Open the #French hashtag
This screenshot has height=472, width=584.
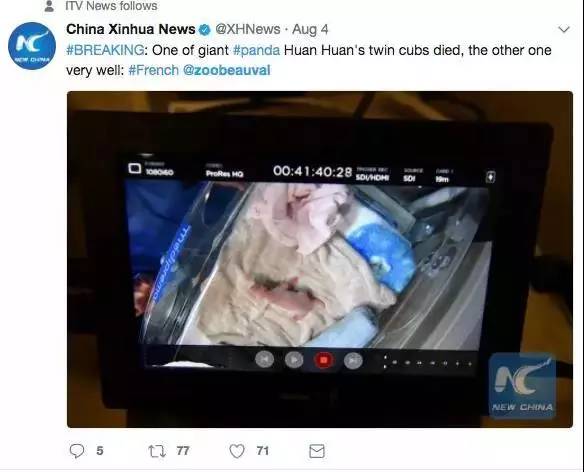[x=153, y=70]
